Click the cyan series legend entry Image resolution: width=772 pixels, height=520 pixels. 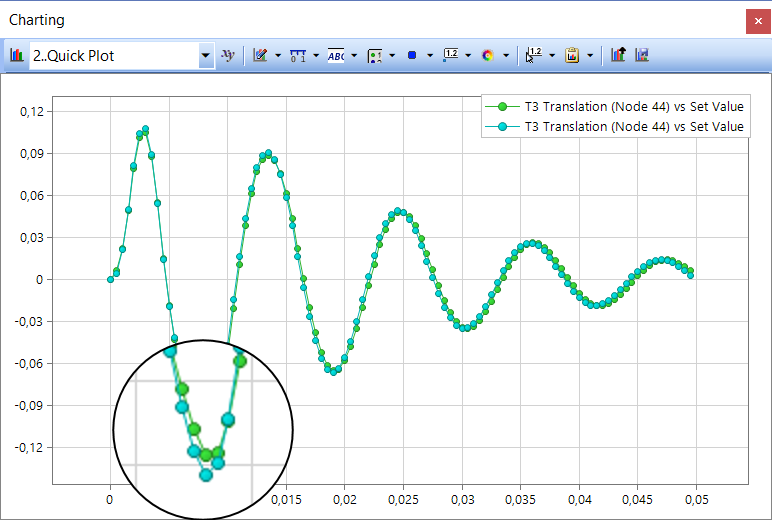(x=614, y=127)
